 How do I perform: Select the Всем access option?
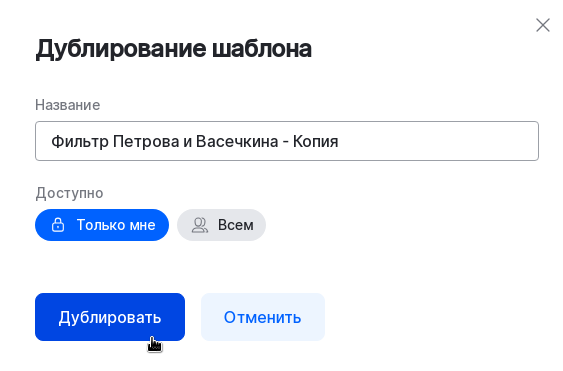(221, 225)
